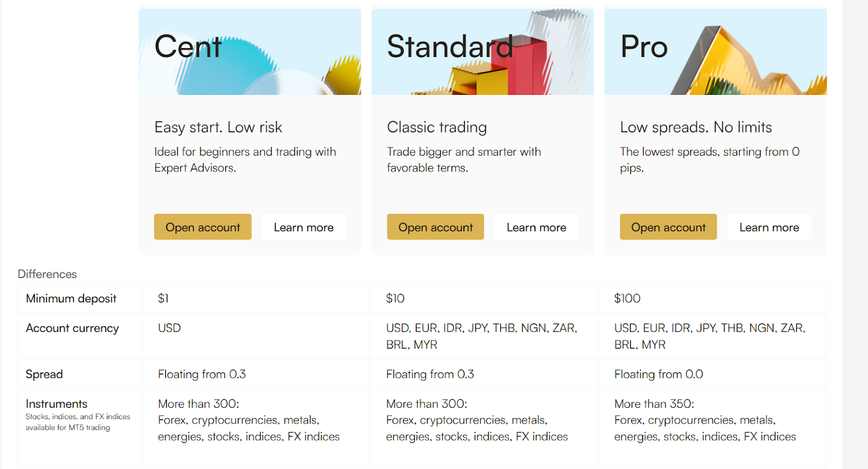868x469 pixels.
Task: Select the Standard banner image
Action: [483, 52]
